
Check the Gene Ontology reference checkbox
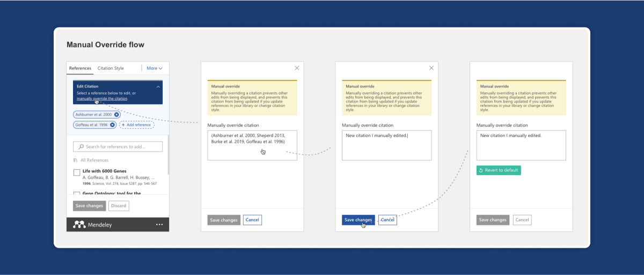coord(76,194)
